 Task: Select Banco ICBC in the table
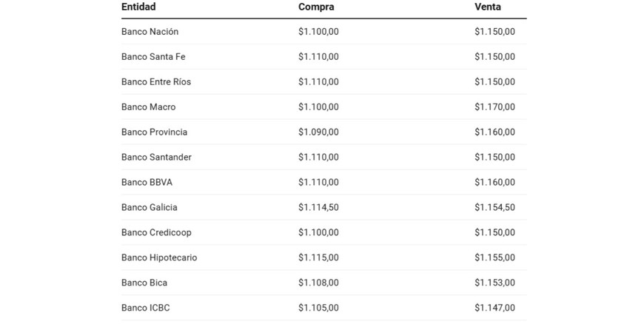(x=145, y=308)
